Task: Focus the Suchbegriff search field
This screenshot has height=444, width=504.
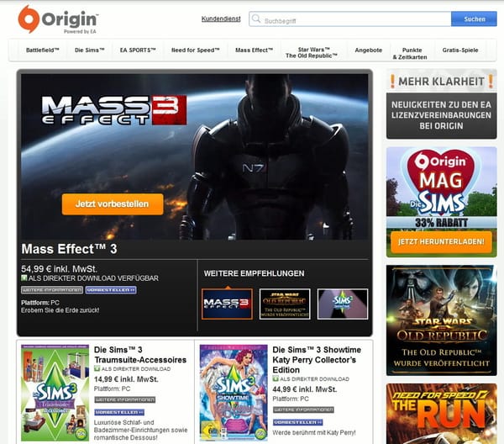Action: click(350, 19)
